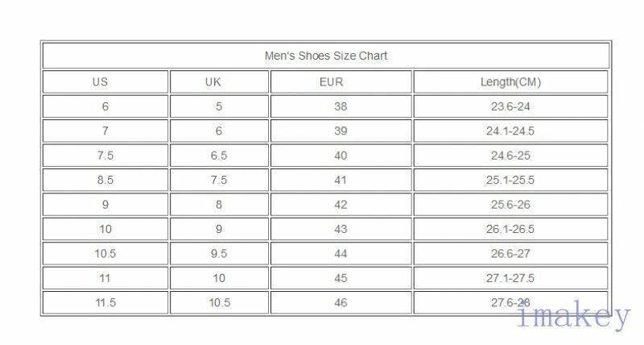Select US size 7.5 cell

pos(105,156)
